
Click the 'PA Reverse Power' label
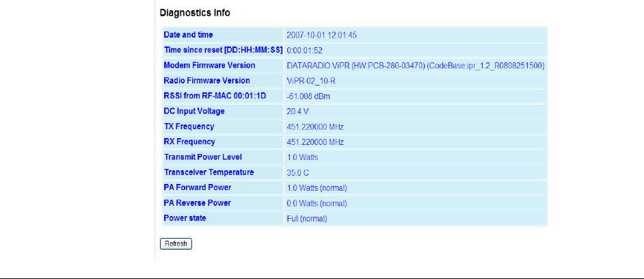(x=197, y=203)
